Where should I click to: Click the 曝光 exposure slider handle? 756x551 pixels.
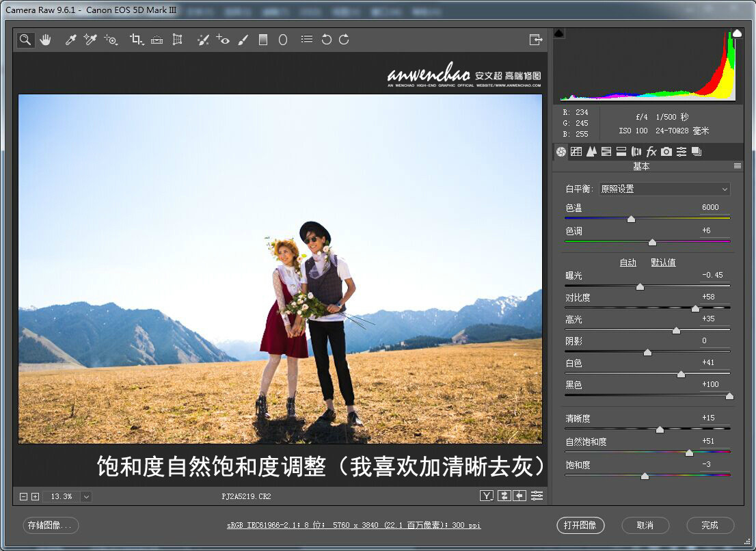click(x=640, y=287)
